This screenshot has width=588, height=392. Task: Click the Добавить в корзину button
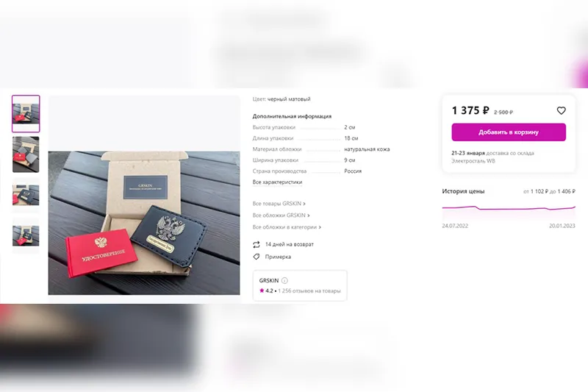[509, 132]
